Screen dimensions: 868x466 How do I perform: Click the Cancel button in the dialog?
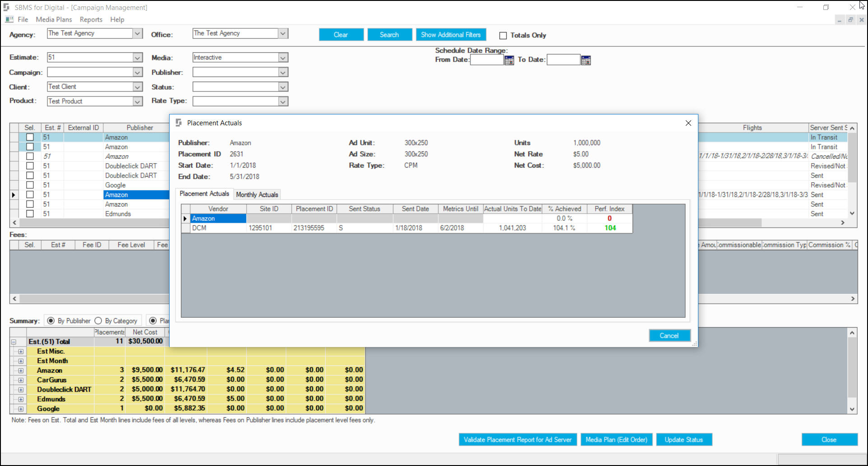point(669,336)
